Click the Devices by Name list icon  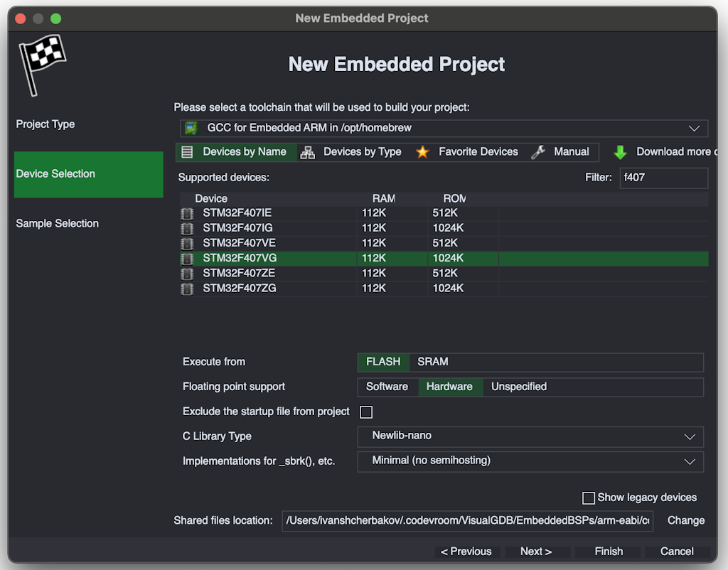(x=187, y=152)
